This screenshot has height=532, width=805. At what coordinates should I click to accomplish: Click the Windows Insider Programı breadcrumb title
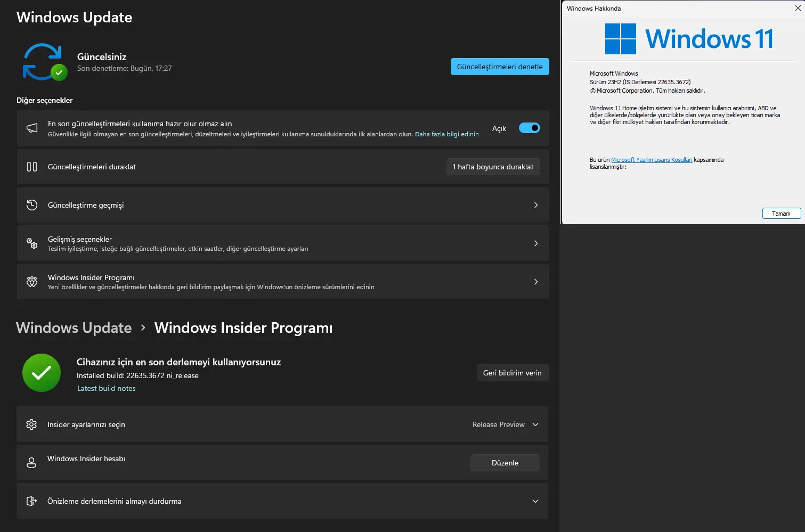point(243,328)
